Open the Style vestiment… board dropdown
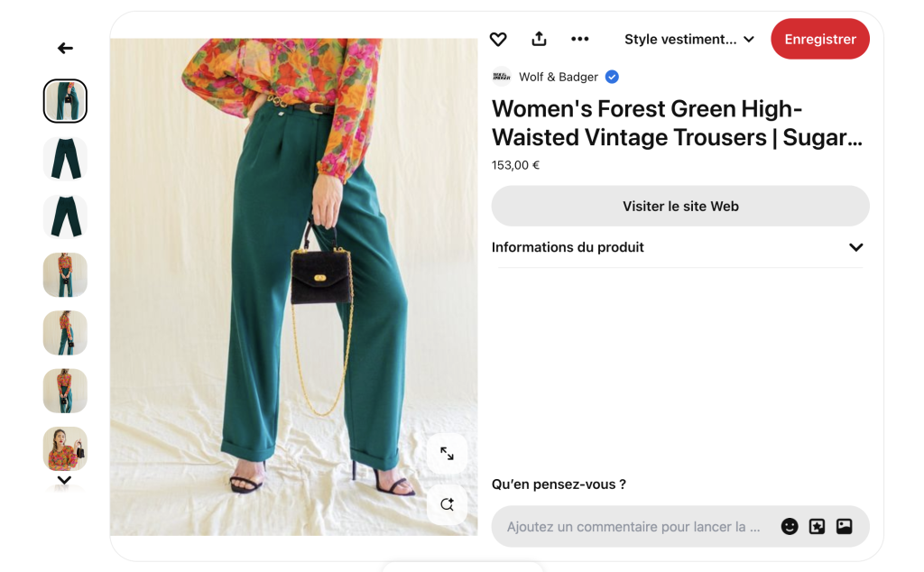This screenshot has height=572, width=924. (x=689, y=39)
